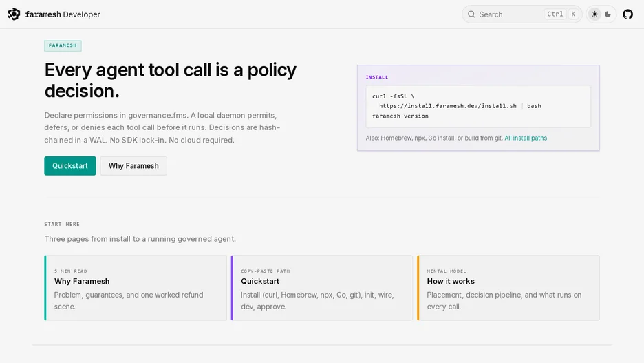Viewport: 644px width, 363px height.
Task: Click the INSTALL heading label
Action: 377,77
